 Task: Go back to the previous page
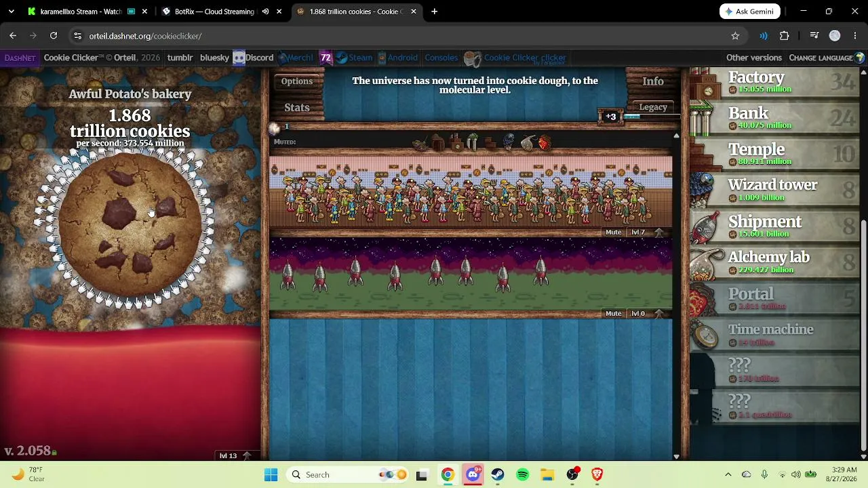coord(13,36)
